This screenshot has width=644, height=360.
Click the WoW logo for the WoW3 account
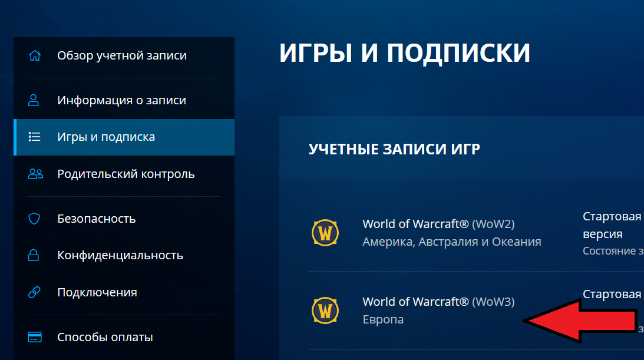point(325,311)
